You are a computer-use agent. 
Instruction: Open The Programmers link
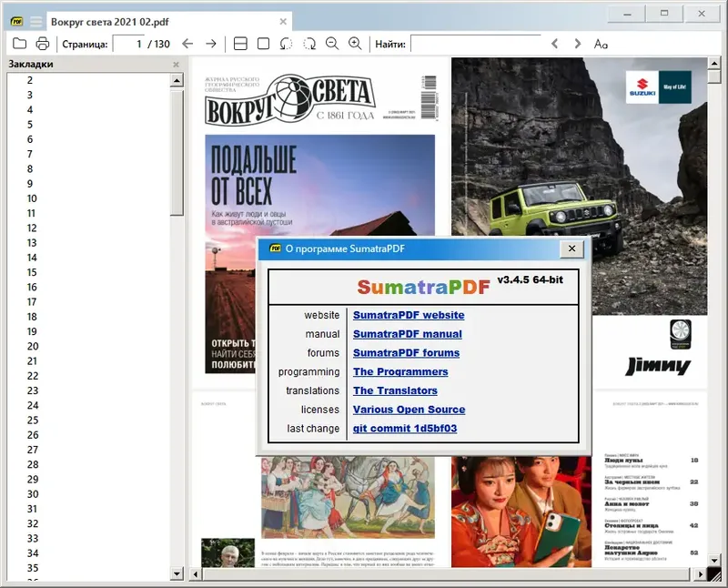[x=400, y=372]
